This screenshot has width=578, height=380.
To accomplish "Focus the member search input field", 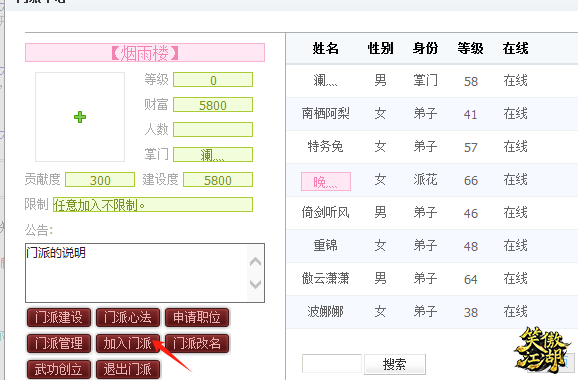I will point(331,364).
